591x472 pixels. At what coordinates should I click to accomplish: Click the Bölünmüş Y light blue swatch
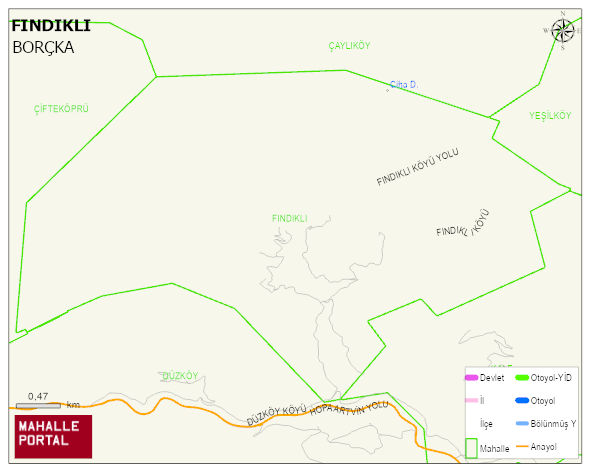[x=522, y=423]
